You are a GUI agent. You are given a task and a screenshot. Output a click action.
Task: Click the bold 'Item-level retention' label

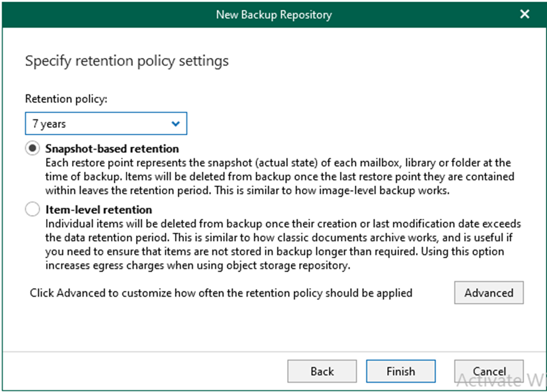click(99, 210)
